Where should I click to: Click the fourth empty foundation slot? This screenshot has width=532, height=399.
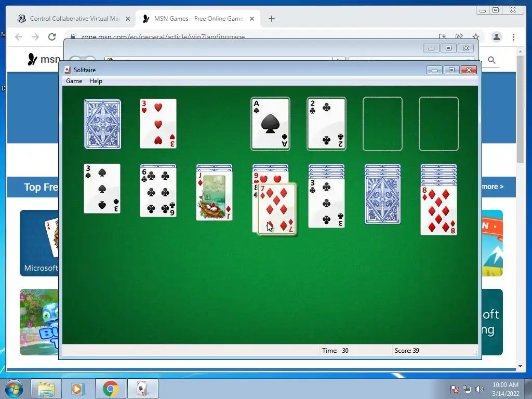pos(438,124)
